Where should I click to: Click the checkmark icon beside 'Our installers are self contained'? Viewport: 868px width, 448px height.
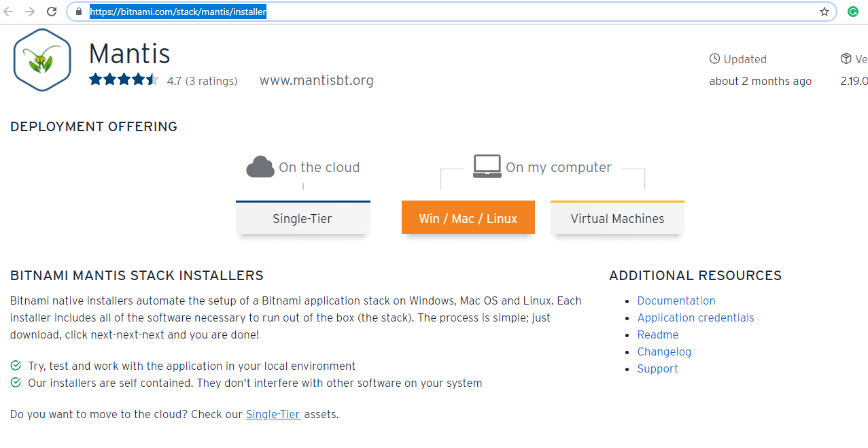pos(16,383)
